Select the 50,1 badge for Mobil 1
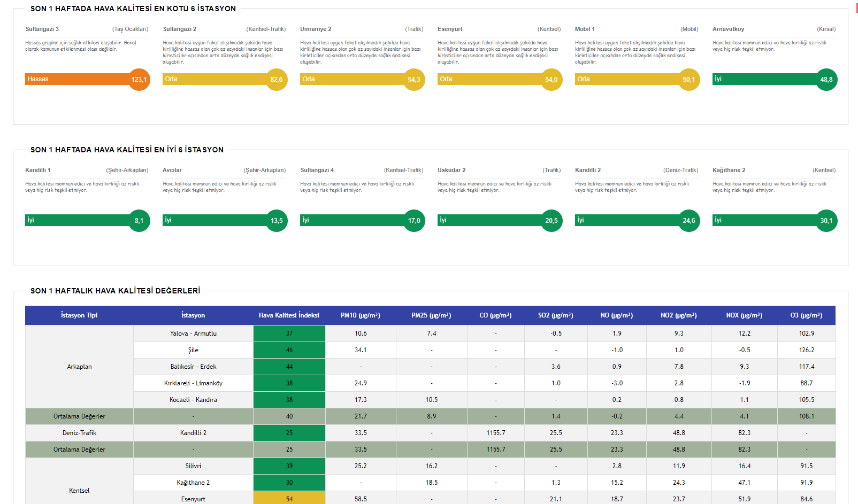The image size is (858, 504). [689, 80]
